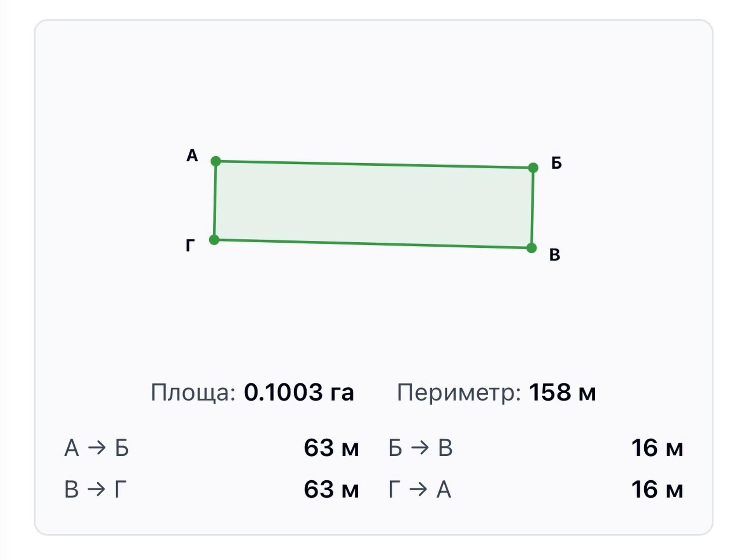Click vertex point А of the polygon

coord(216,161)
